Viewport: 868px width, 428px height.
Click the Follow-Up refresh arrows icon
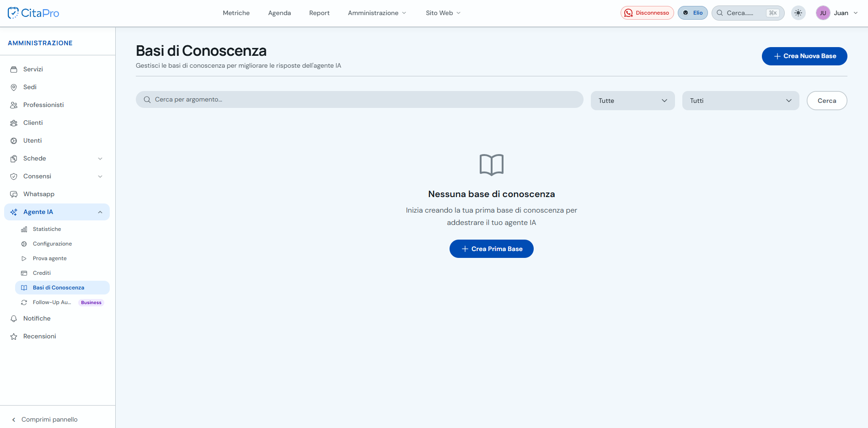[24, 303]
